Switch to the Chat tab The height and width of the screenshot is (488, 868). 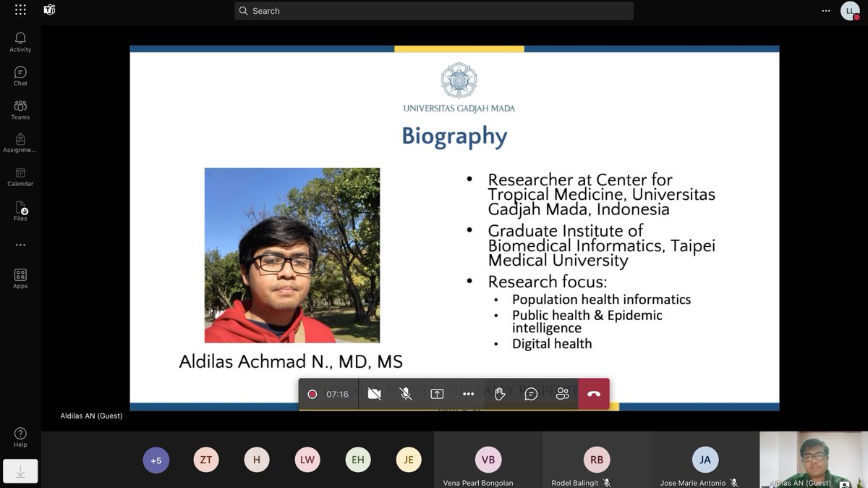[20, 75]
